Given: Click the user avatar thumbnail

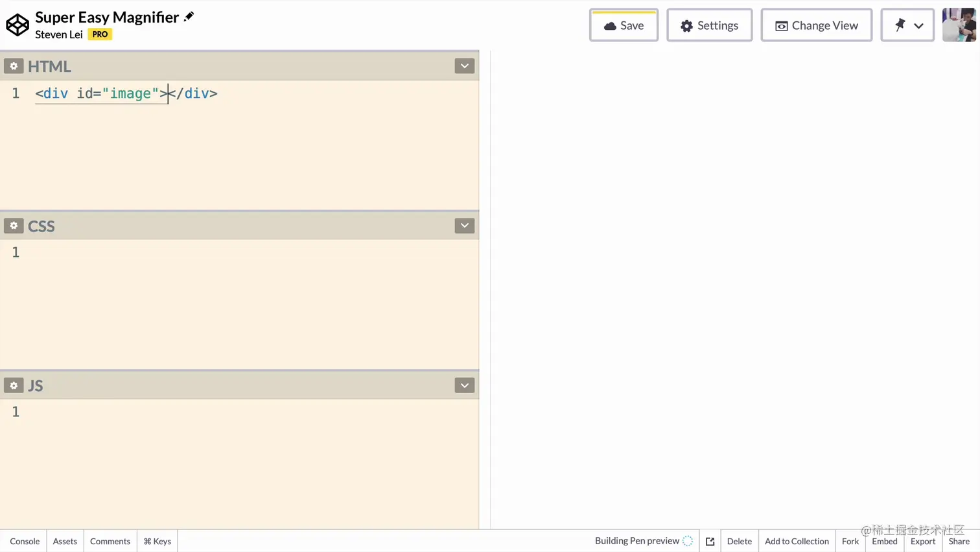Looking at the screenshot, I should point(959,25).
